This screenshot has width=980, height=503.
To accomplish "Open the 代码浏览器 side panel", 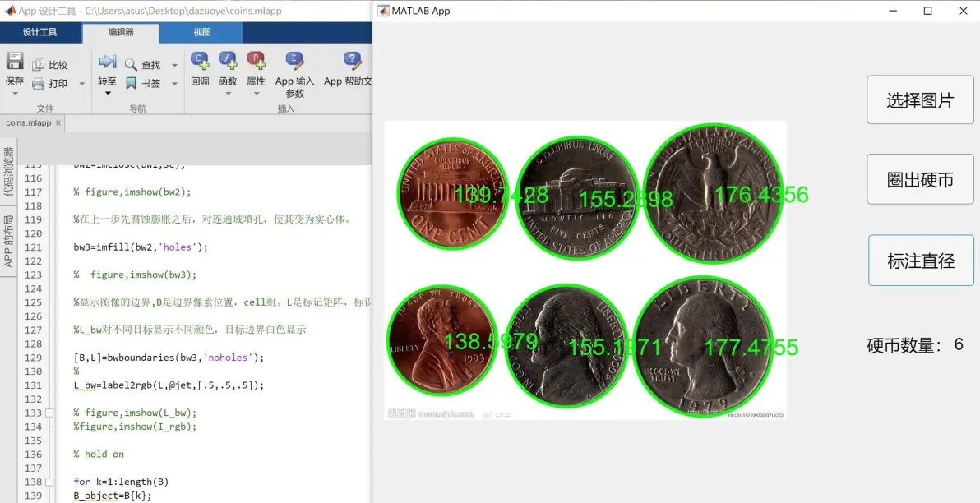I will 8,172.
